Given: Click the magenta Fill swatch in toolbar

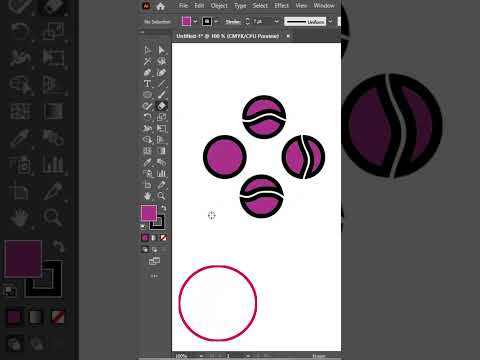Looking at the screenshot, I should point(149,213).
